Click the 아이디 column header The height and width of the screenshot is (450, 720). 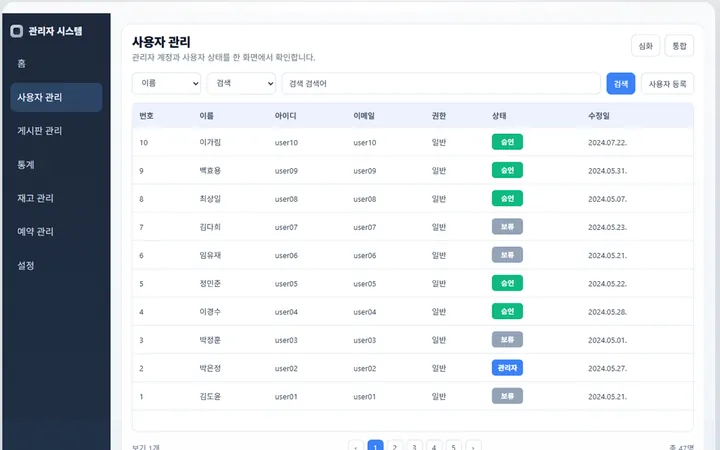pos(286,116)
